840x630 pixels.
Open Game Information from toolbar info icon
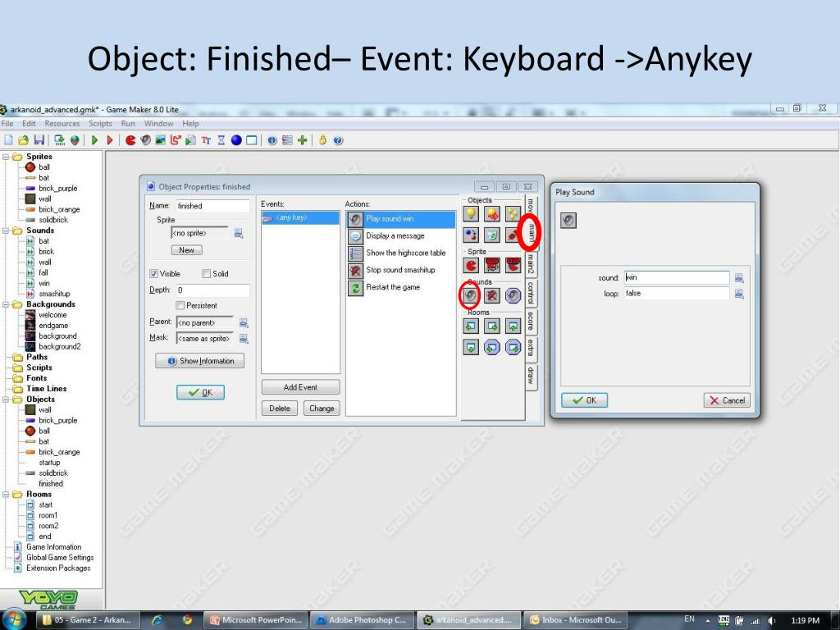[x=272, y=140]
